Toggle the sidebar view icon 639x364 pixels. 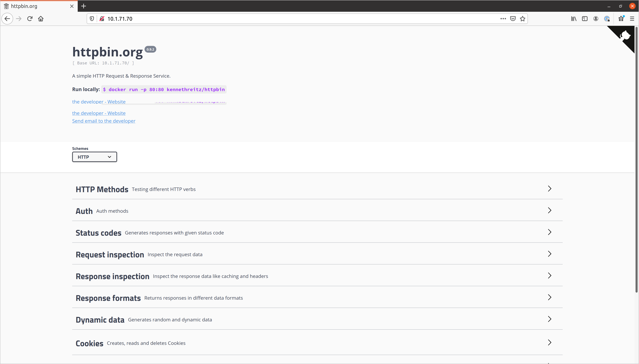tap(584, 19)
